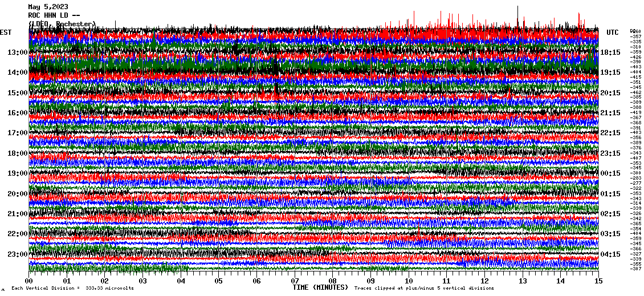Click the EST timezone header
The width and height of the screenshot is (644, 296).
pos(6,33)
